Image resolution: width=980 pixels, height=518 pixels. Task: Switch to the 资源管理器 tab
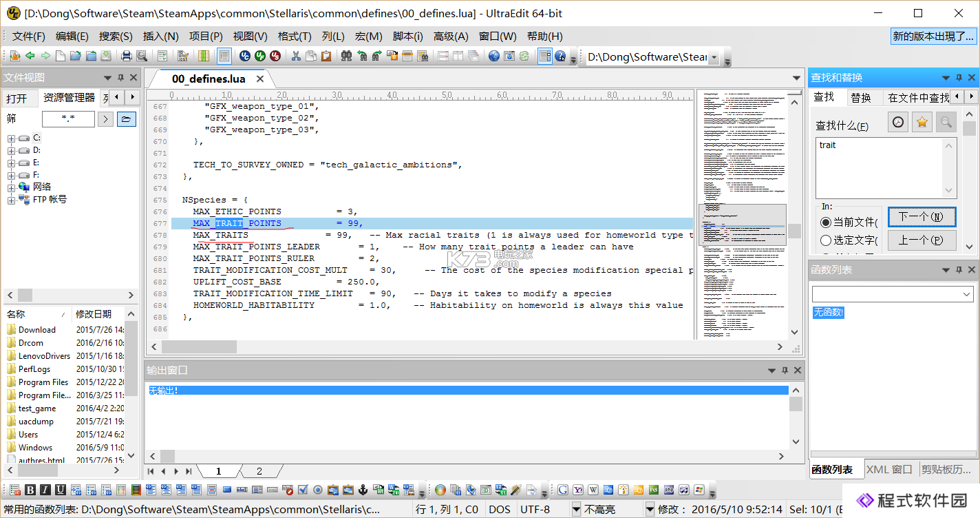pos(69,98)
